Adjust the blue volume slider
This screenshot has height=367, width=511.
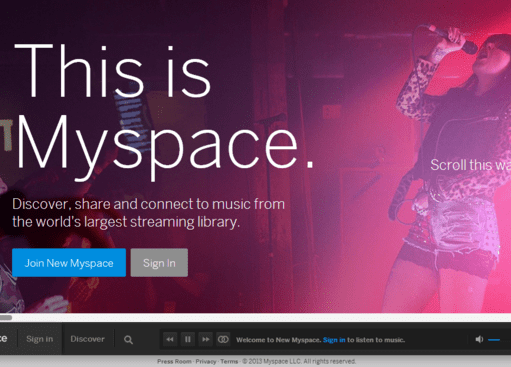pyautogui.click(x=494, y=340)
